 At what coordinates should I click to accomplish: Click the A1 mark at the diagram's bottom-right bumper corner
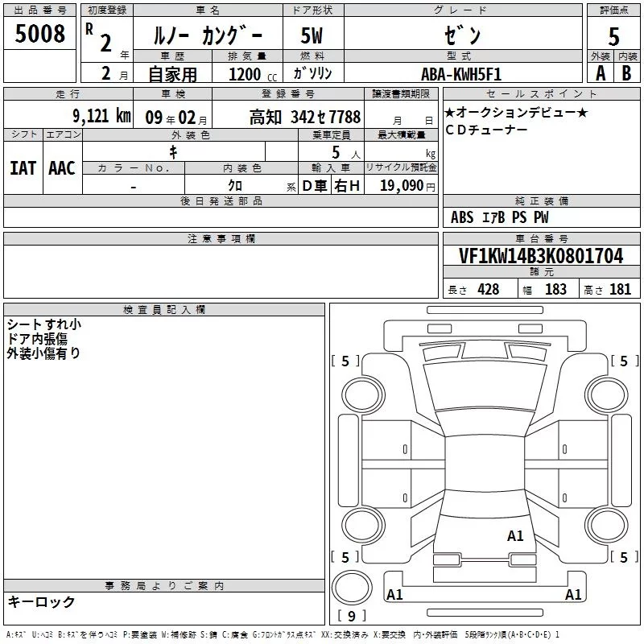click(573, 594)
